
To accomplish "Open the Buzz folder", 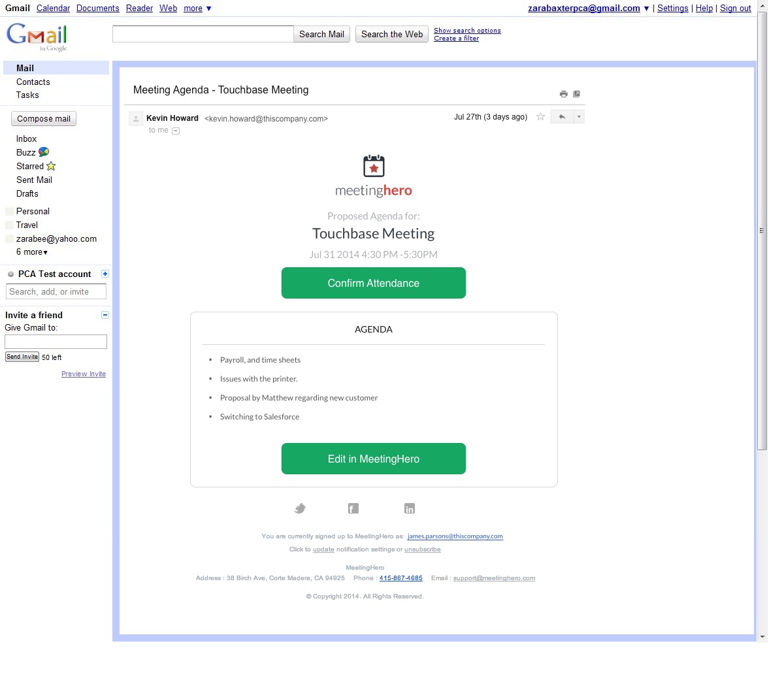I will pos(26,153).
